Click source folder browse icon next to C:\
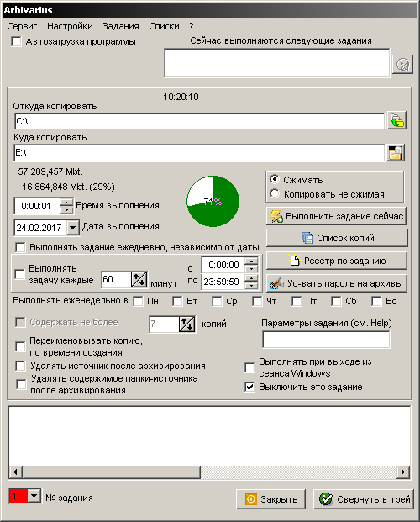The width and height of the screenshot is (420, 522). (396, 120)
